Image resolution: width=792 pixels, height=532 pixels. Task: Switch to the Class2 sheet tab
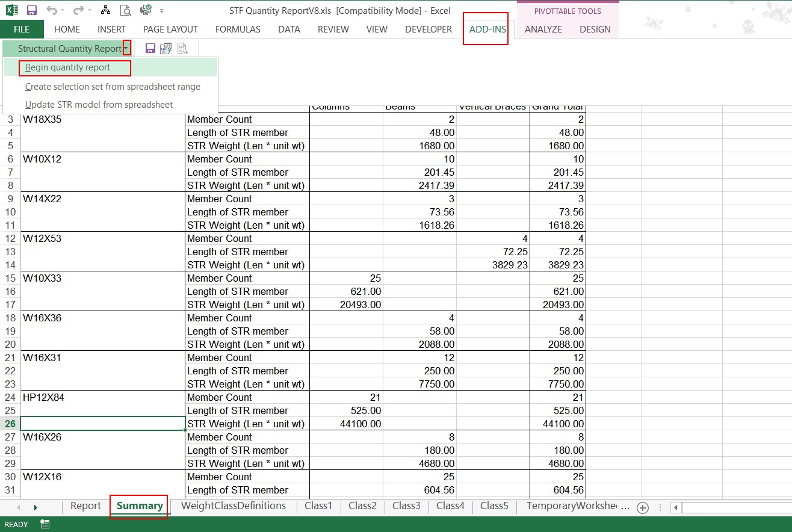tap(362, 506)
